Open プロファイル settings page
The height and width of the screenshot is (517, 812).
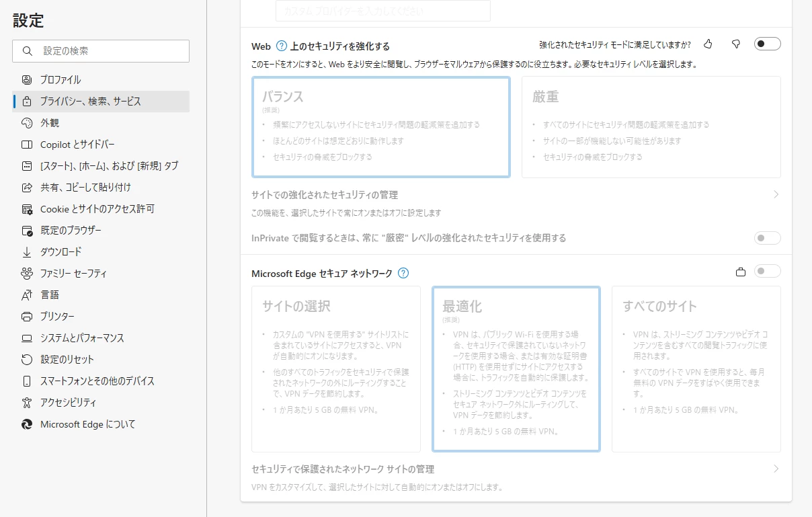coord(101,80)
